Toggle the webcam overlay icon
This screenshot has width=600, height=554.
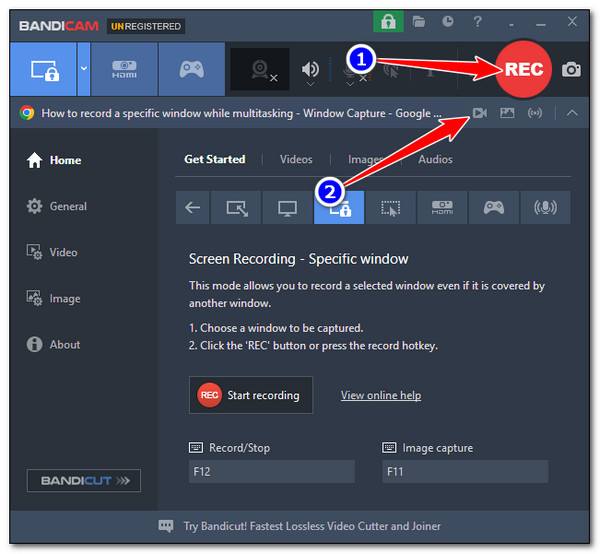pos(260,69)
